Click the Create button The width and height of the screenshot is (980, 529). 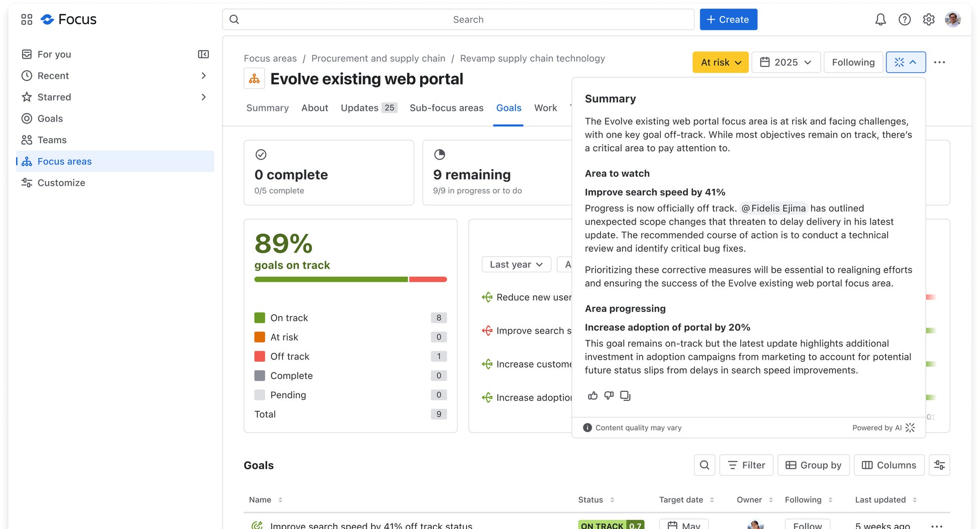(728, 20)
